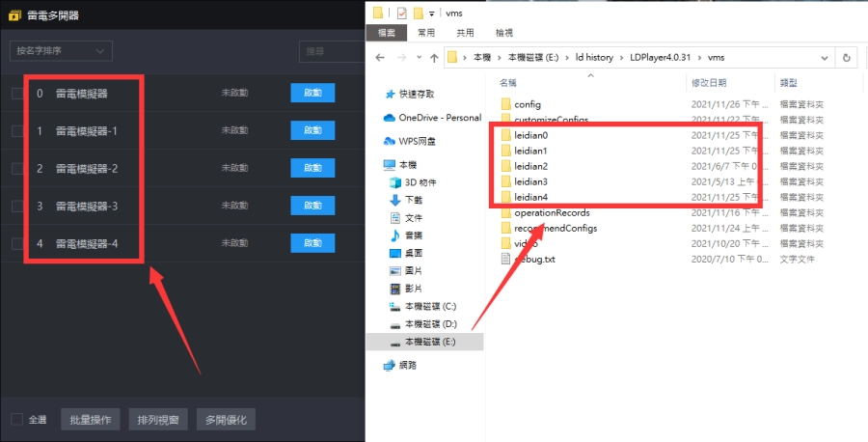Select the config folder
This screenshot has width=868, height=442.
click(x=521, y=104)
